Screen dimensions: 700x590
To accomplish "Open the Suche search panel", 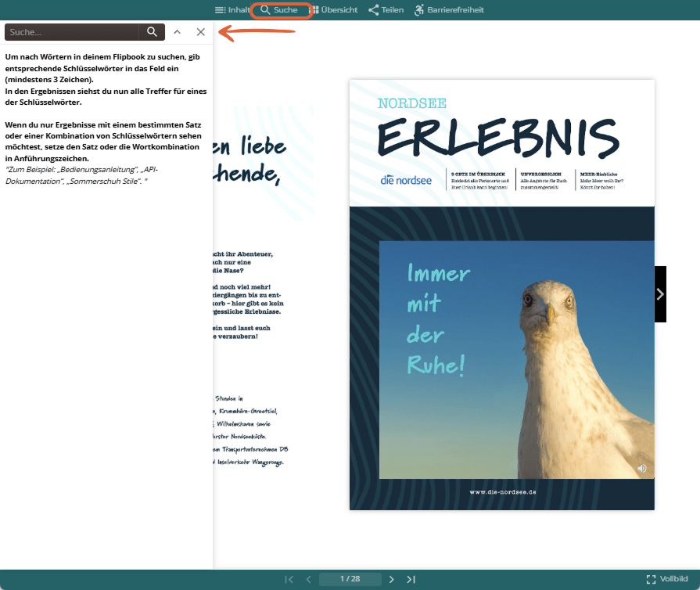I will 279,10.
